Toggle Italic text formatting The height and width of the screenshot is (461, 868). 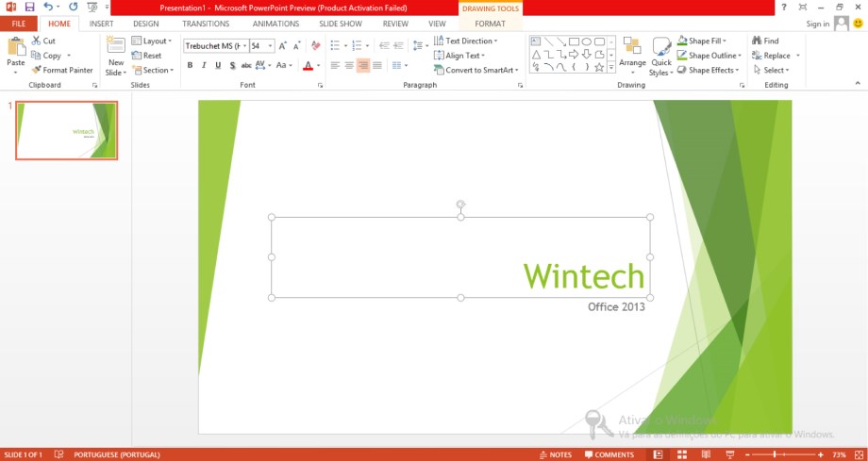click(x=204, y=66)
